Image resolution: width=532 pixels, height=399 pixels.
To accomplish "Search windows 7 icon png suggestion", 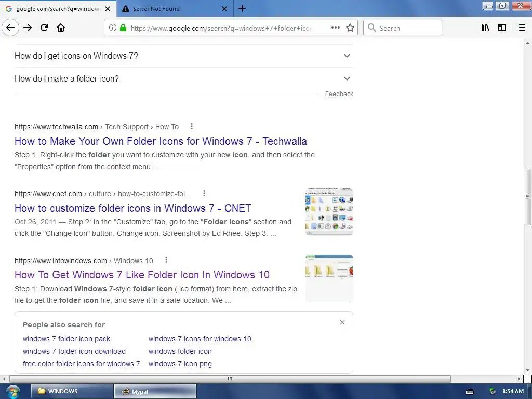I will pos(180,364).
